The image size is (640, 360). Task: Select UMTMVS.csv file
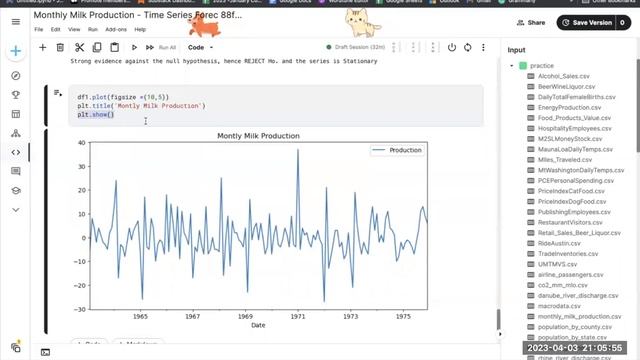[557, 264]
